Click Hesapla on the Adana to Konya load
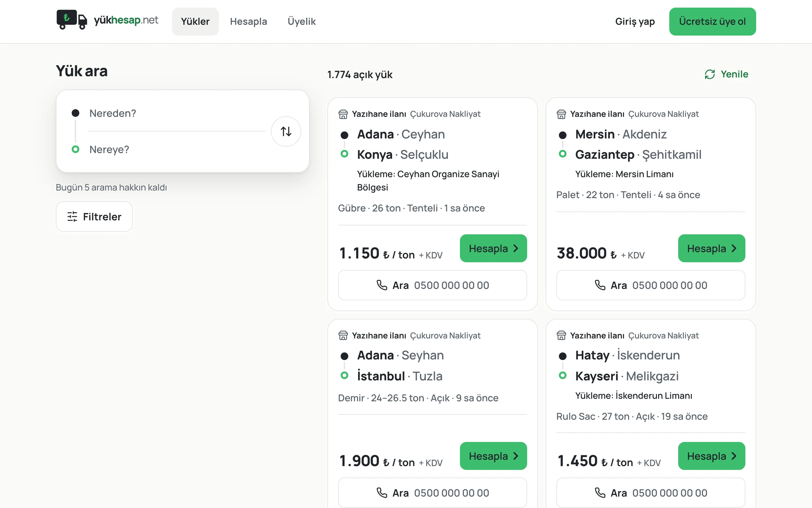The width and height of the screenshot is (812, 508). coord(493,248)
